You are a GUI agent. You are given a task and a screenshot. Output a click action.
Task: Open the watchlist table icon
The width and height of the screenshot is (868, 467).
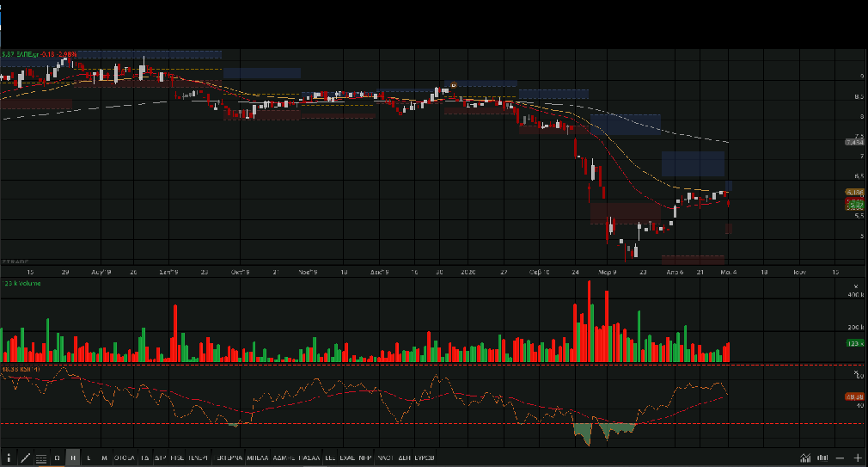(41, 458)
